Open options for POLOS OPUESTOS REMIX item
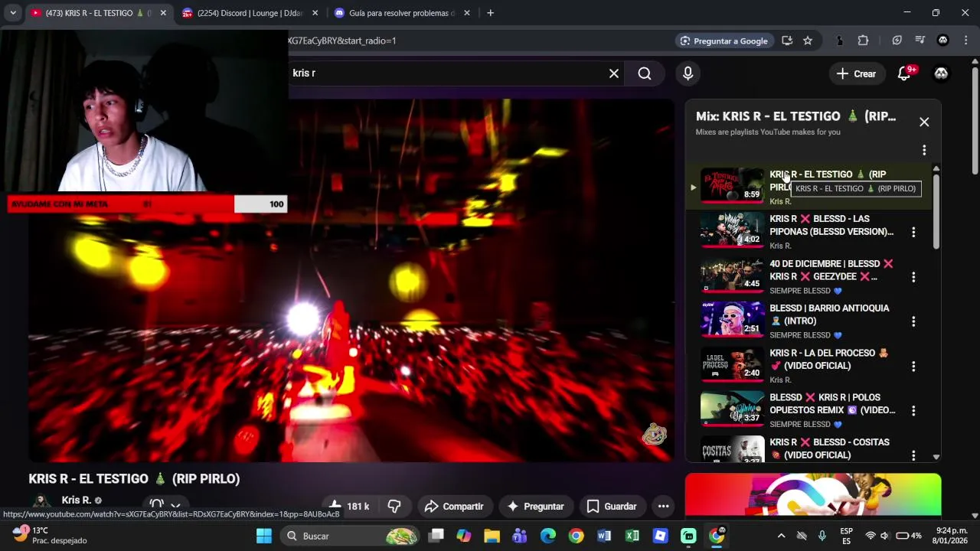Viewport: 980px width, 551px height. [x=913, y=411]
